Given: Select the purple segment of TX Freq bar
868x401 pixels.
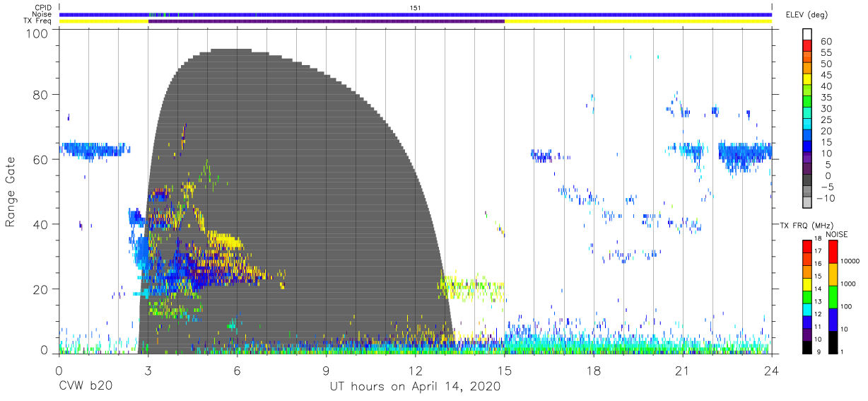Looking at the screenshot, I should tap(327, 21).
